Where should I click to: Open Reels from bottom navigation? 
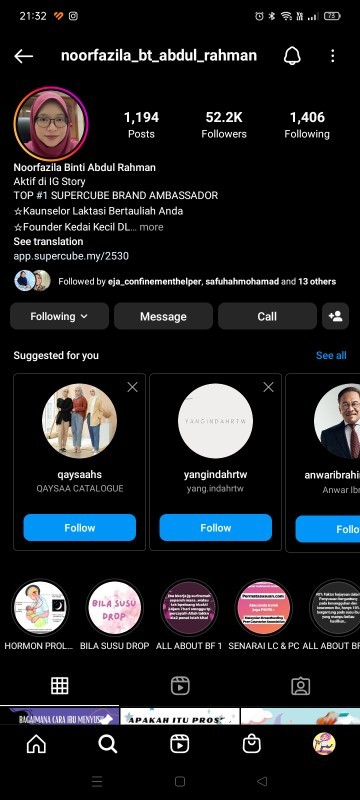tap(179, 744)
